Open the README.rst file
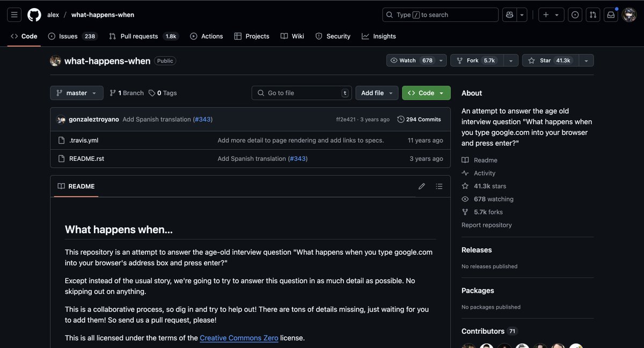This screenshot has width=644, height=348. click(x=86, y=159)
